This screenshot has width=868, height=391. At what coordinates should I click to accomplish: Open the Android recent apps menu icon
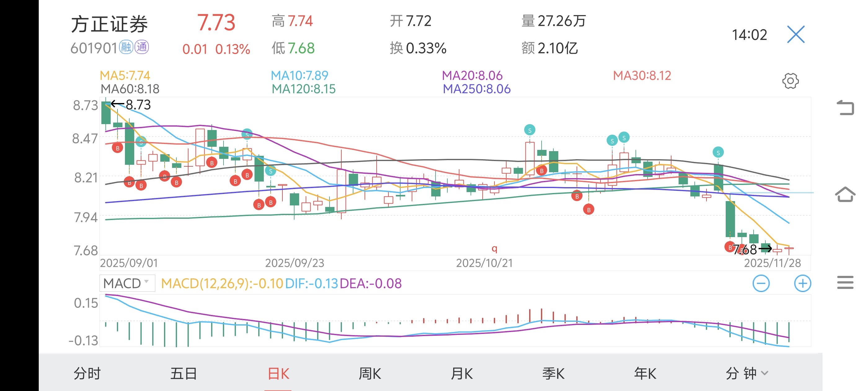(x=845, y=282)
